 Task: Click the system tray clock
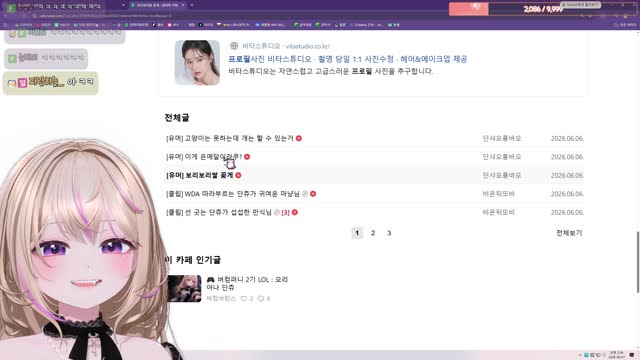tap(617, 355)
